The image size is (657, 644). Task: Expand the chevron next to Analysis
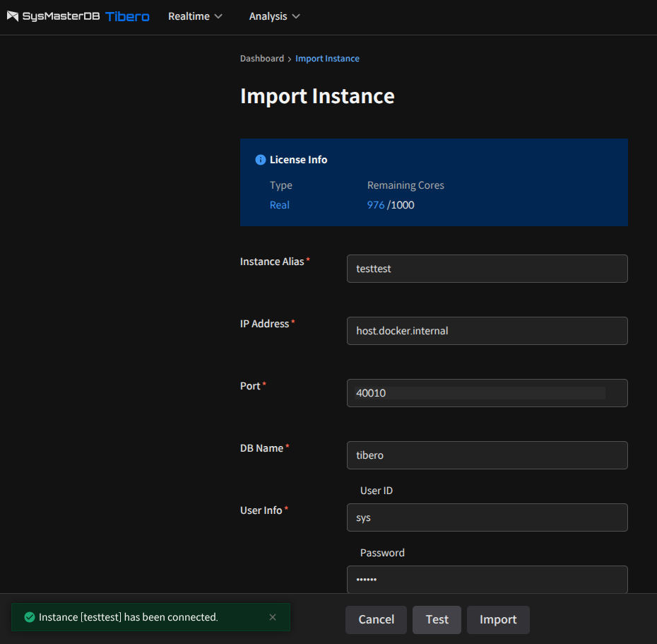click(296, 16)
